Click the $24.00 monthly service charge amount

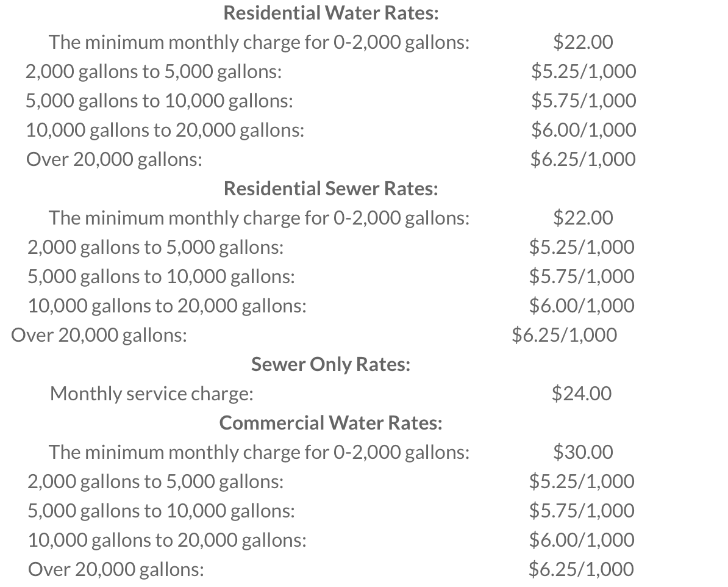pyautogui.click(x=581, y=394)
